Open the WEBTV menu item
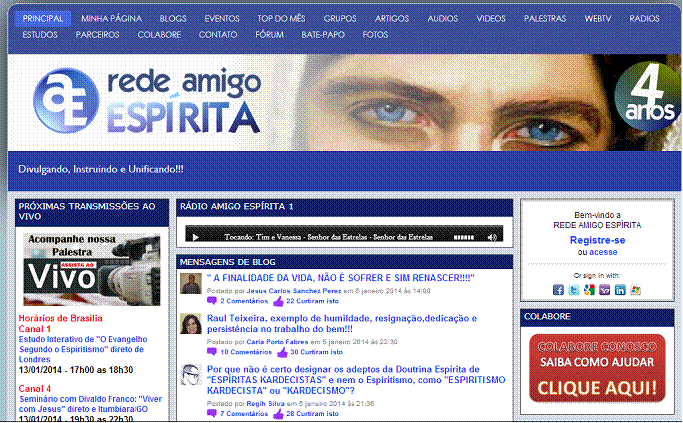The height and width of the screenshot is (423, 683). click(598, 19)
